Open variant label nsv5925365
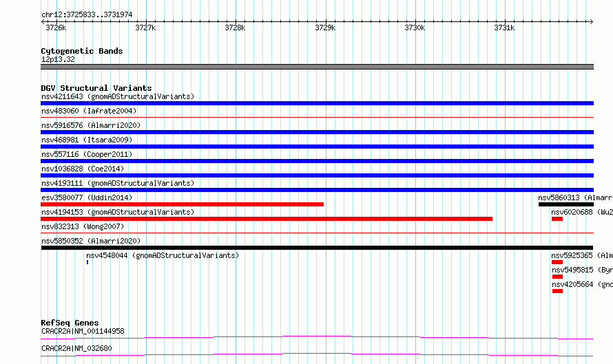Viewport: 613px width, 364px height. point(582,255)
